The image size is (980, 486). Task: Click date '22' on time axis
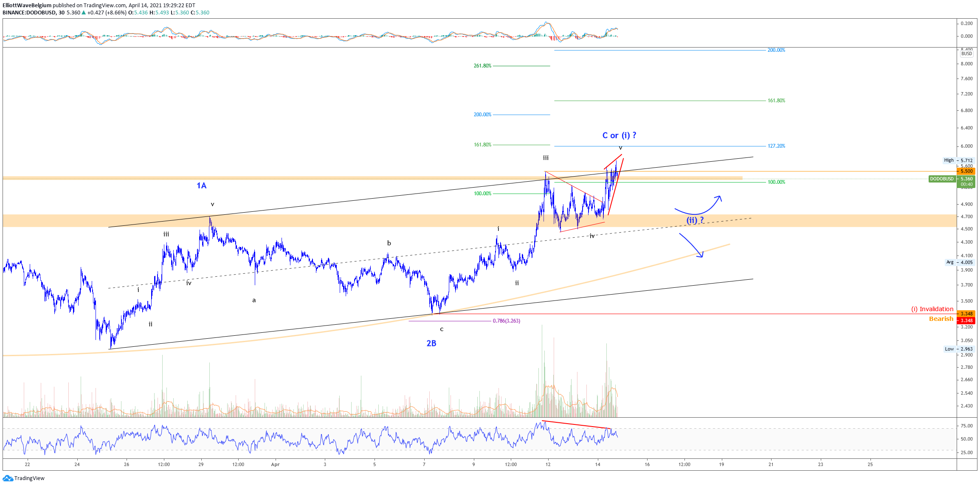[x=27, y=464]
